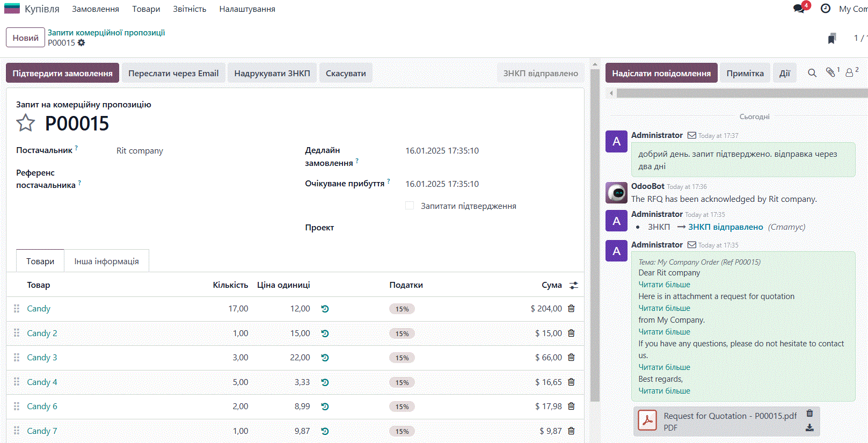Click the 15% tax tag in Candy 7 row
This screenshot has height=443, width=868.
[x=402, y=431]
